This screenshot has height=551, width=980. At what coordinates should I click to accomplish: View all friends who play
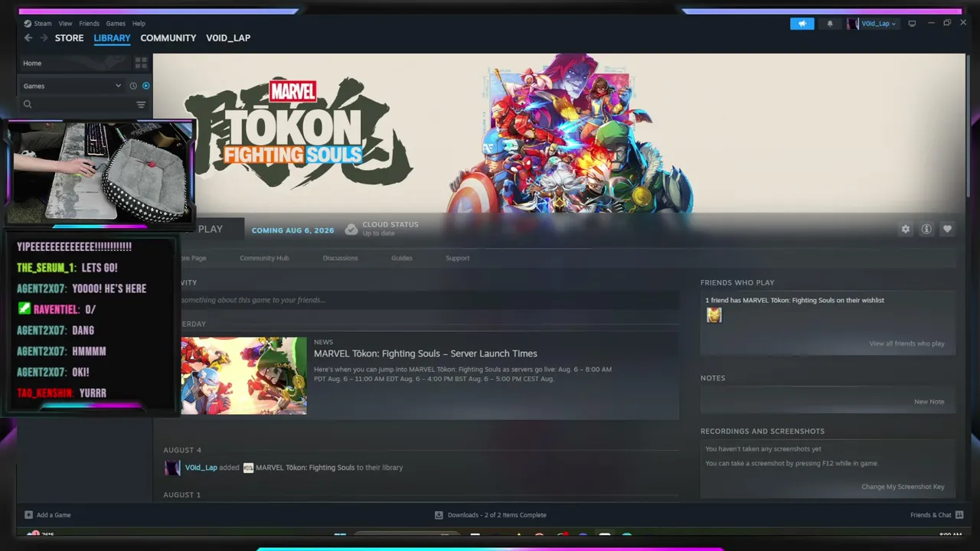tap(906, 344)
